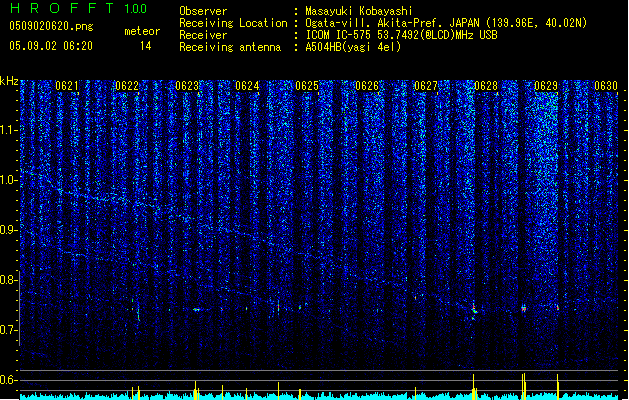629x400 pixels.
Task: Click the 1.0 kHz frequency axis label
Action: (9, 180)
